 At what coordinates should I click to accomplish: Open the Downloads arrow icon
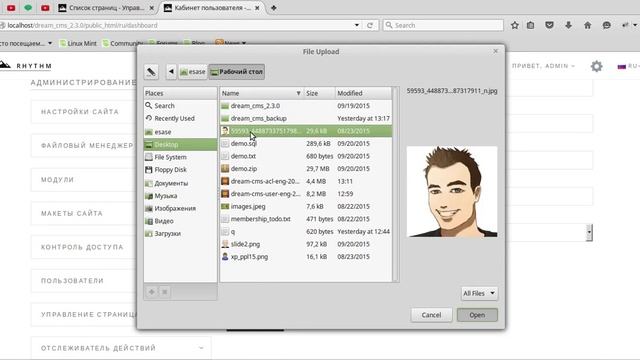click(x=568, y=25)
